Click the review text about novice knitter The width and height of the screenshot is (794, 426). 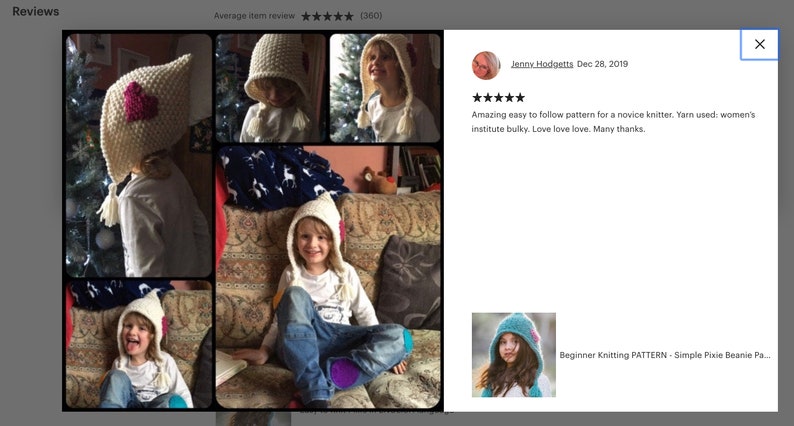(x=613, y=122)
